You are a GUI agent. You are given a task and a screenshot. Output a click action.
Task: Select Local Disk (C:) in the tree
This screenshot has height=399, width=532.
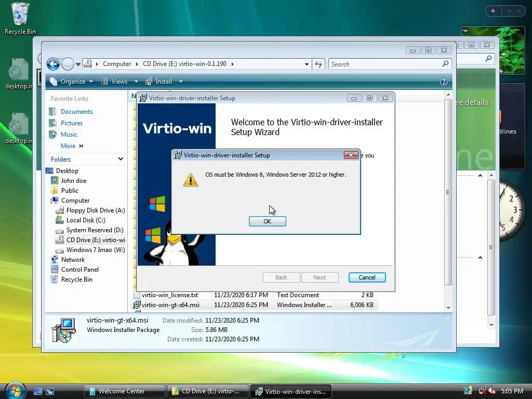click(86, 220)
